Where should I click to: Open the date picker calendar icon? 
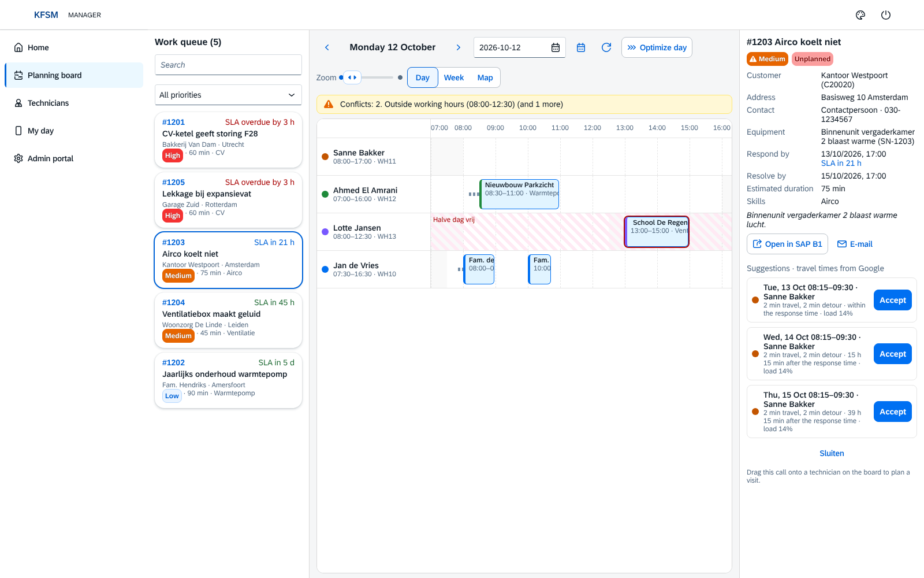(556, 47)
